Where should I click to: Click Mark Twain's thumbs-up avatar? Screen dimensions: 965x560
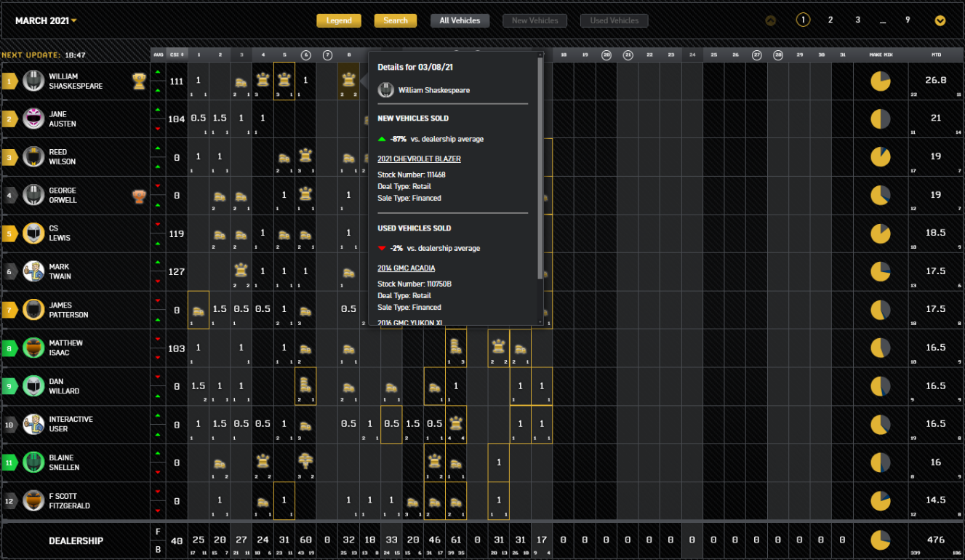pos(33,271)
